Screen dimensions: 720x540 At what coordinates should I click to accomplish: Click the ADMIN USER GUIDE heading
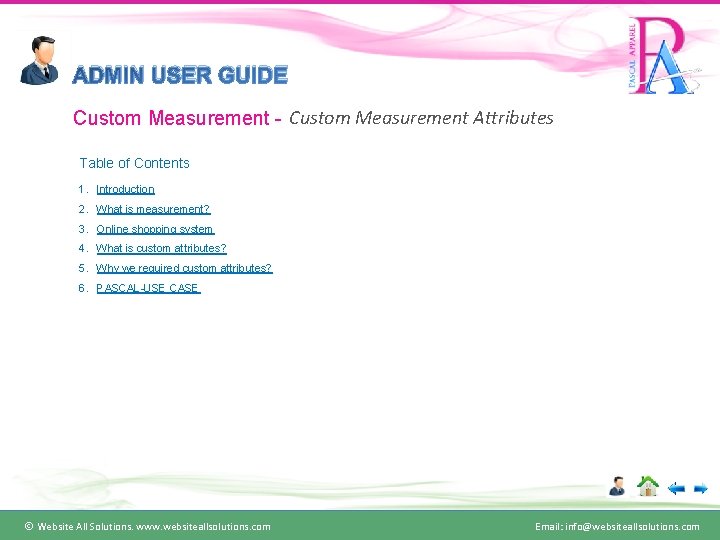pos(180,75)
